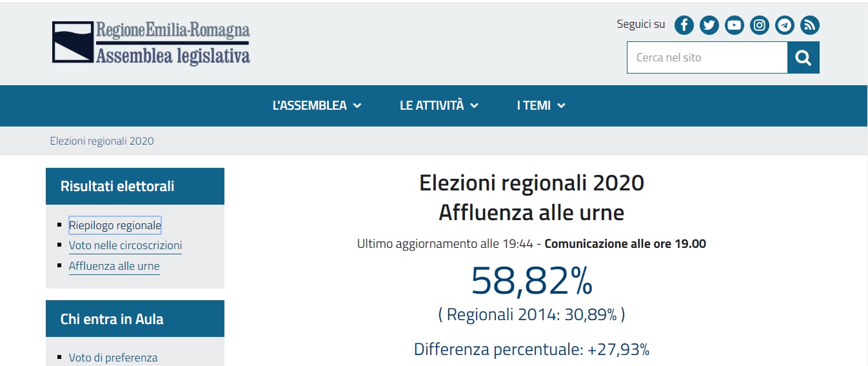Expand the LE ATTIVITÀ dropdown menu
Screen dimensions: 868x366
pos(439,106)
